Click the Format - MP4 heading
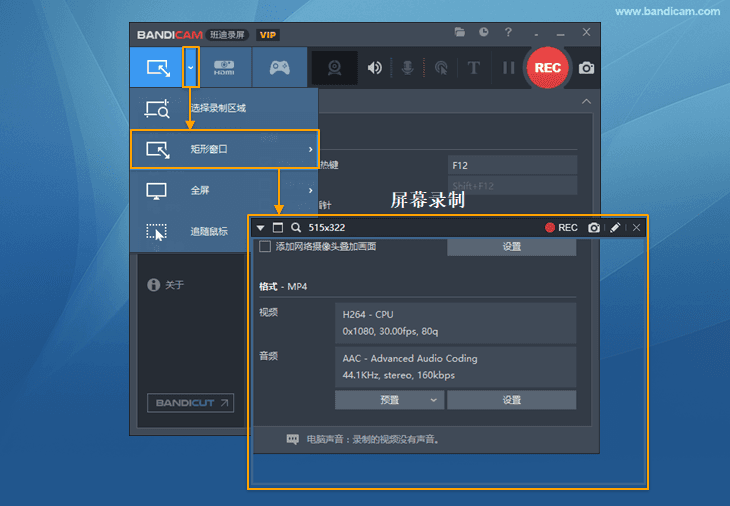Image resolution: width=730 pixels, height=506 pixels. tap(283, 286)
